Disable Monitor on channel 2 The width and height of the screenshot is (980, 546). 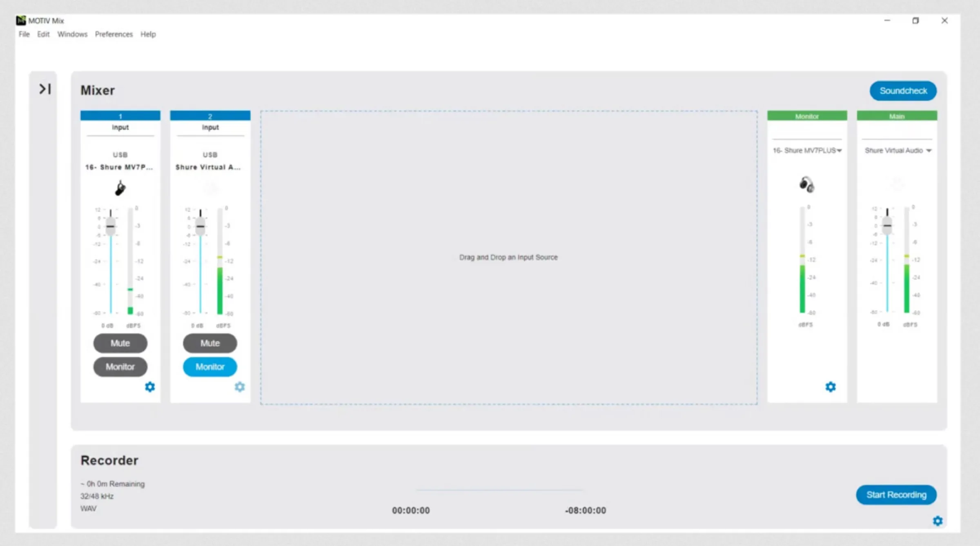[x=210, y=367]
